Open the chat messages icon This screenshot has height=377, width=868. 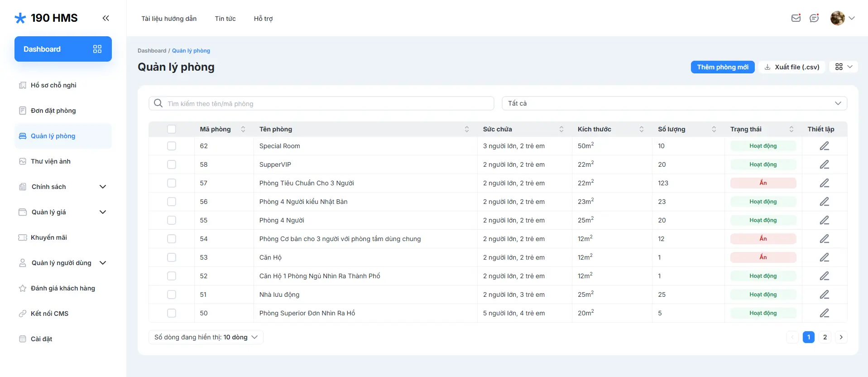click(x=814, y=18)
